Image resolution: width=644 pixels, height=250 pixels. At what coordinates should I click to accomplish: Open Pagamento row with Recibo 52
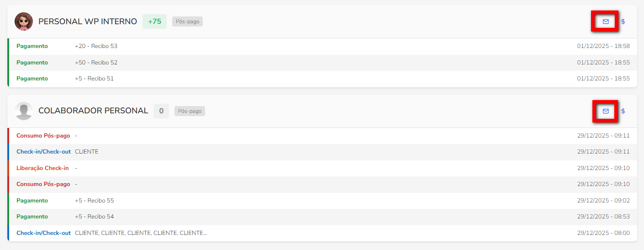coord(96,63)
